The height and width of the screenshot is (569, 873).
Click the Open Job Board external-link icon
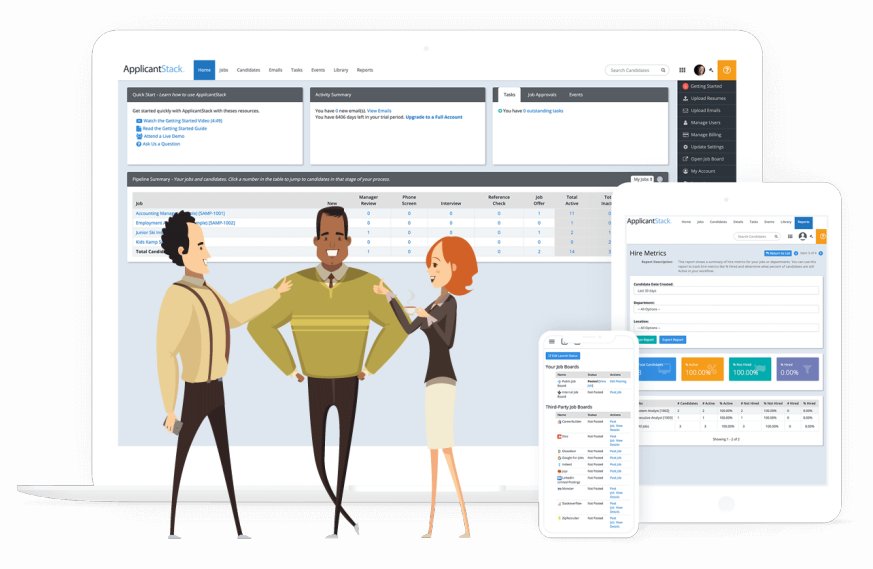pos(685,159)
